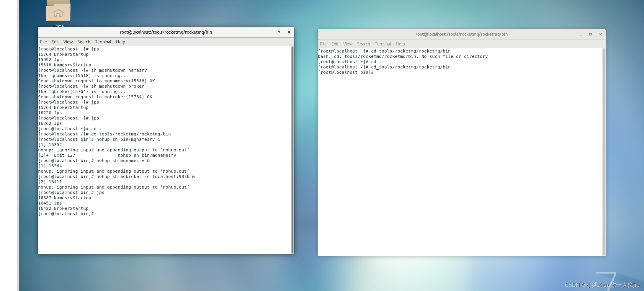Open the Search menu in the left terminal
This screenshot has height=291, width=644.
[84, 42]
